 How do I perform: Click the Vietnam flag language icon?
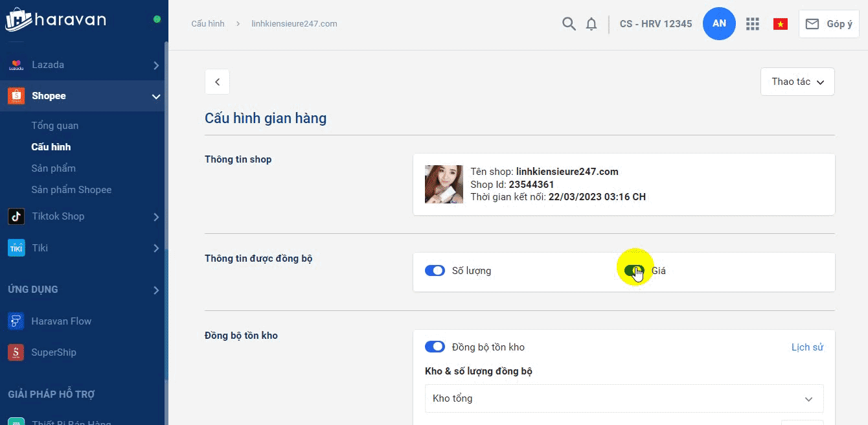point(780,24)
